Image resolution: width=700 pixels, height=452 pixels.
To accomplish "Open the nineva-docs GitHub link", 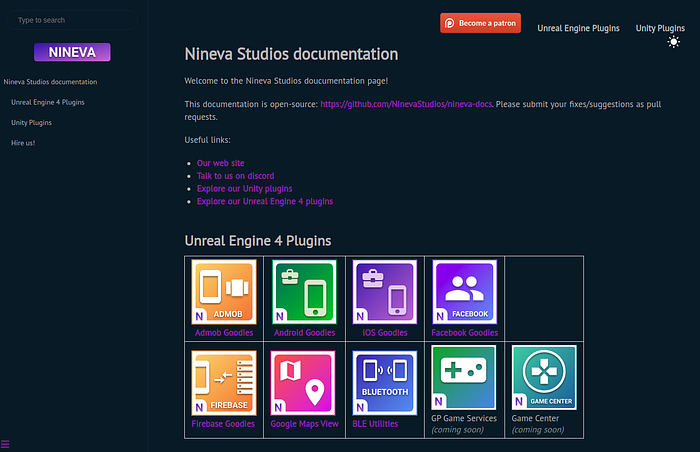I will (x=406, y=104).
